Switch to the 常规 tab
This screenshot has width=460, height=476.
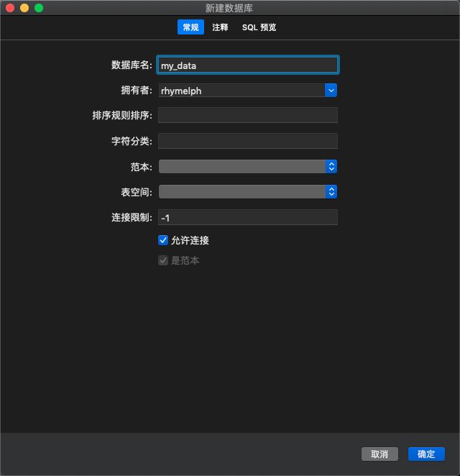click(x=190, y=27)
